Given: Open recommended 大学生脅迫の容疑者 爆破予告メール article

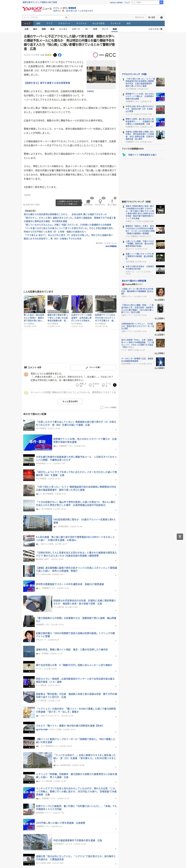Looking at the screenshot, I should [76, 458].
